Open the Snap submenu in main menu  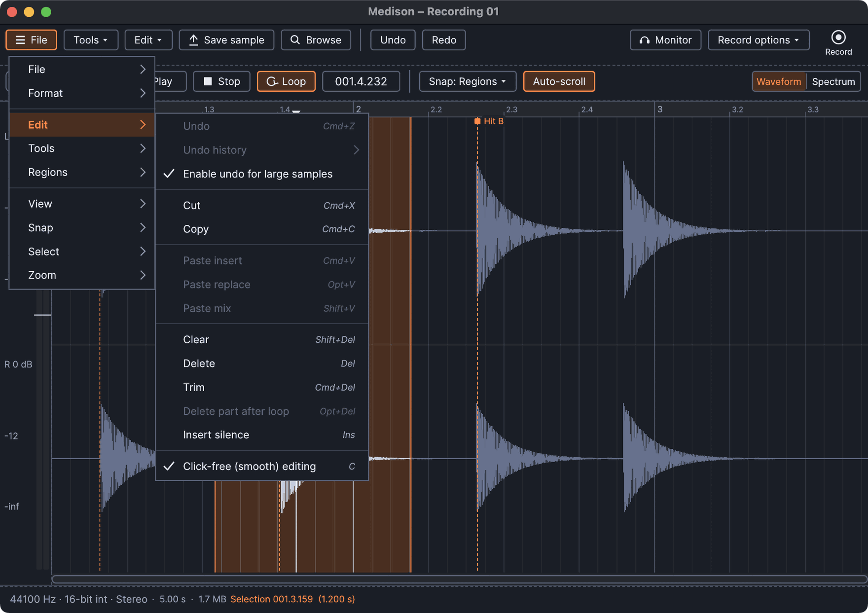click(82, 228)
